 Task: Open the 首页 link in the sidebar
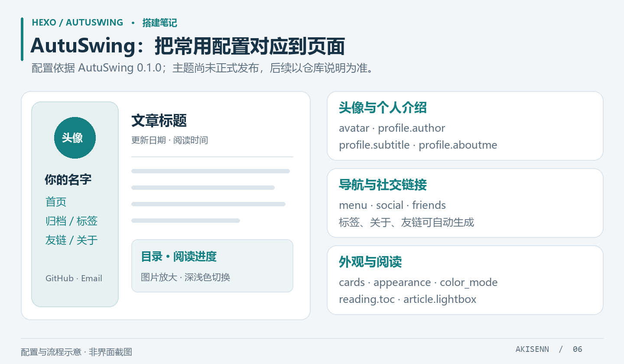56,202
